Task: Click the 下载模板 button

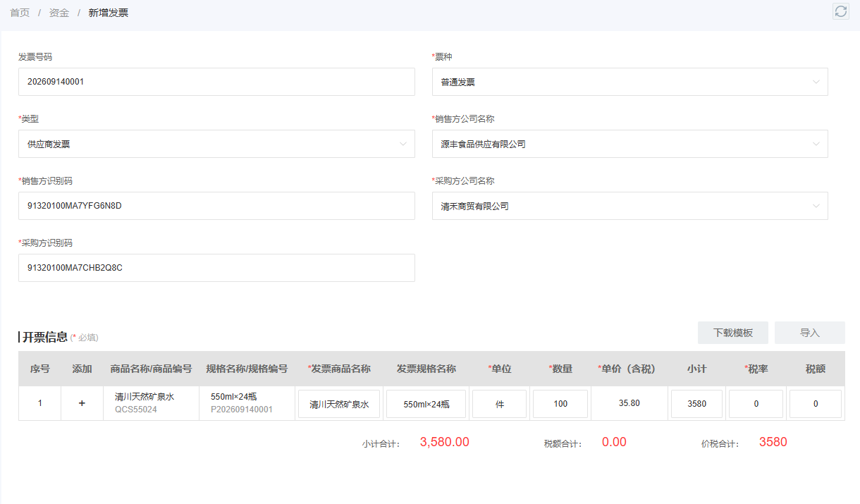Action: coord(733,333)
